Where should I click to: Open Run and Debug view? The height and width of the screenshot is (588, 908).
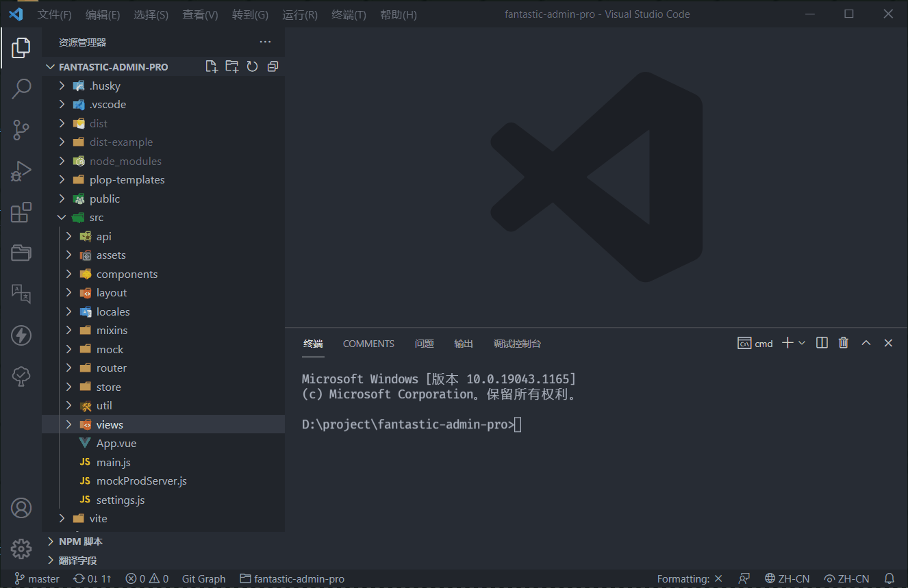[x=21, y=171]
